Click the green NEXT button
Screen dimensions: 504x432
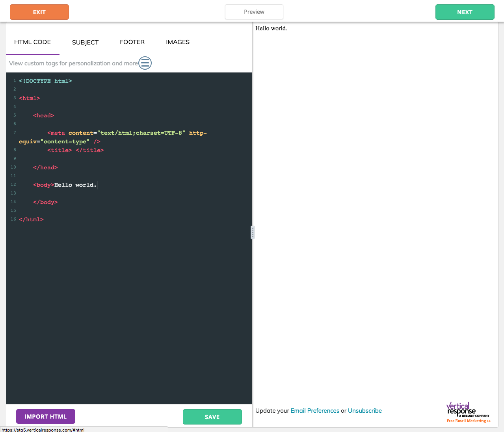coord(465,12)
